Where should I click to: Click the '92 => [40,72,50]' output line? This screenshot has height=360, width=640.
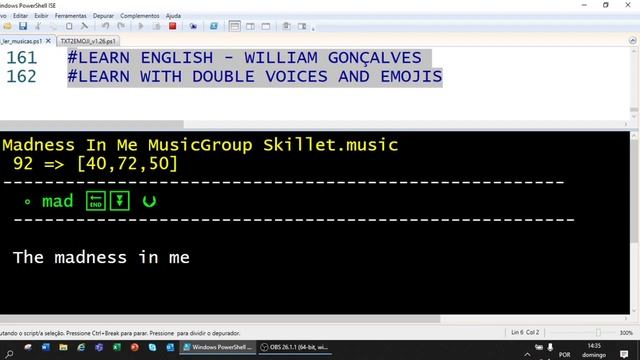coord(96,164)
